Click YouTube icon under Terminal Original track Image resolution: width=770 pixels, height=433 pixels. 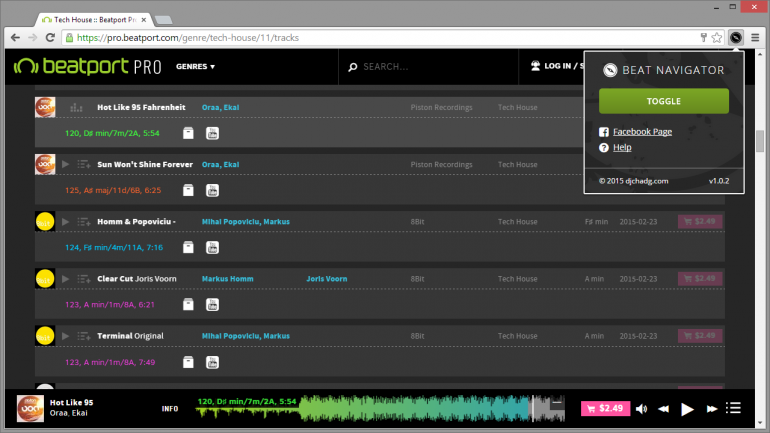212,362
